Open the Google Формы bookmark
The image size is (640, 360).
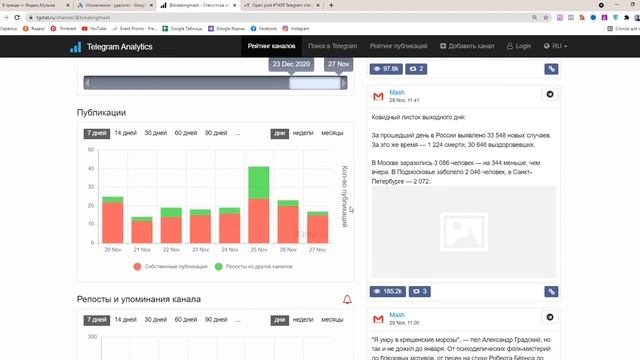click(x=227, y=29)
